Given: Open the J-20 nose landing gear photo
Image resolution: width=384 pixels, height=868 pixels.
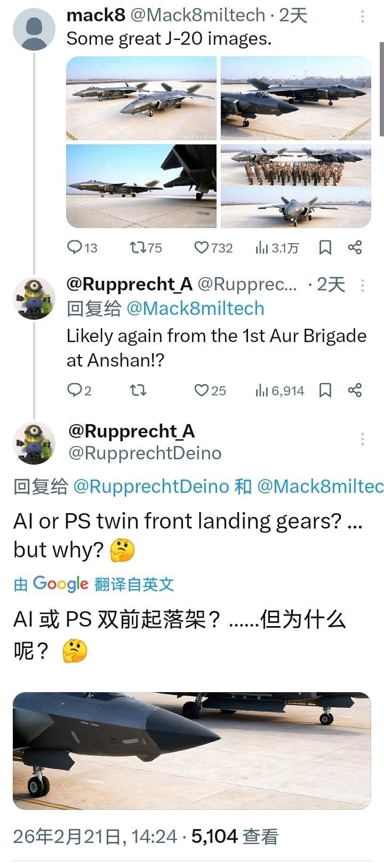Looking at the screenshot, I should [x=191, y=751].
